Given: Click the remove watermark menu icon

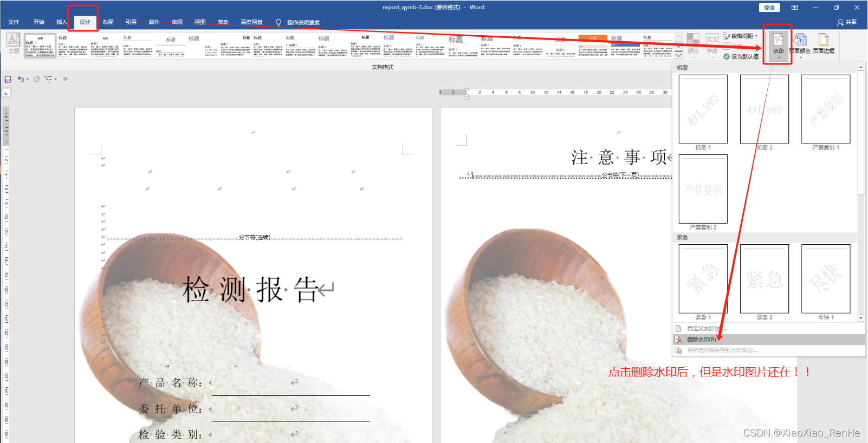Looking at the screenshot, I should 678,340.
